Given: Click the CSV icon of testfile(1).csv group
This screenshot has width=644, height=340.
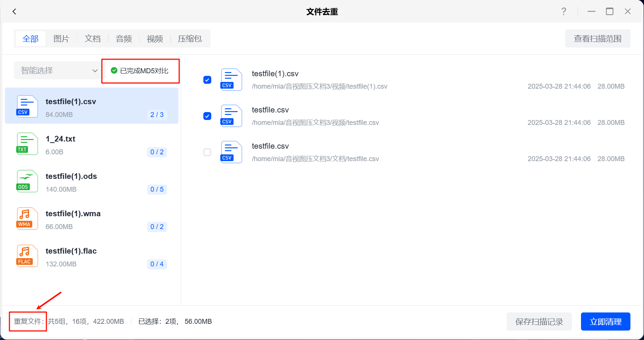Looking at the screenshot, I should pyautogui.click(x=27, y=106).
